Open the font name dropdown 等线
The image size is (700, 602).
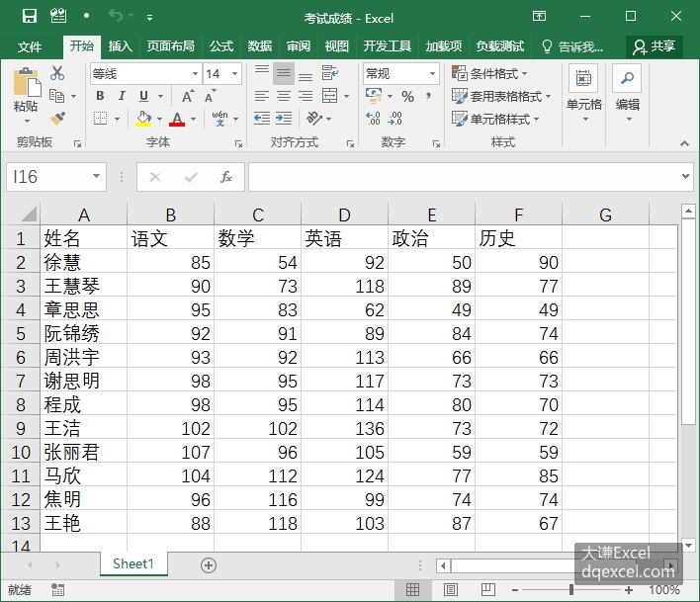(195, 73)
